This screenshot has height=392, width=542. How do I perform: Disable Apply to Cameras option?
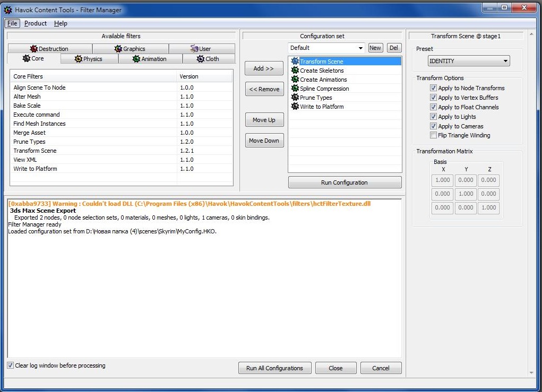click(433, 126)
